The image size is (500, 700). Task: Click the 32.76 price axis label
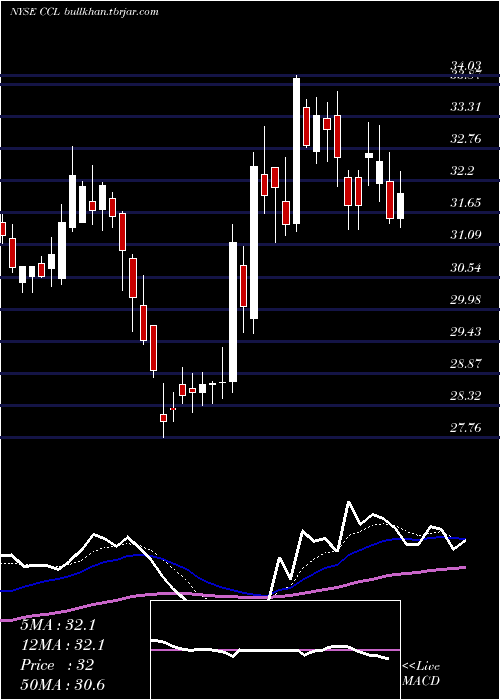465,139
